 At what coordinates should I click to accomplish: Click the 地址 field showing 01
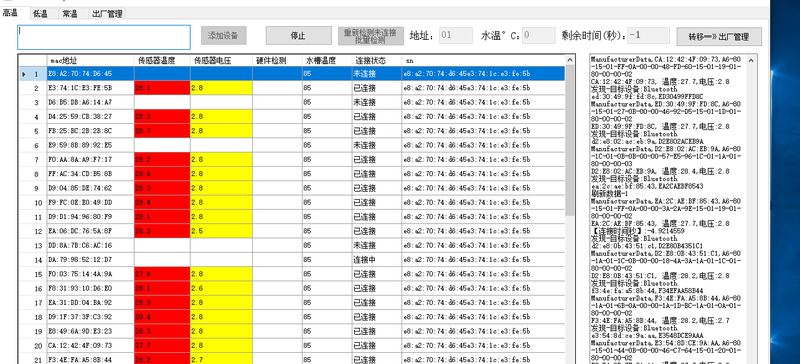pos(456,35)
